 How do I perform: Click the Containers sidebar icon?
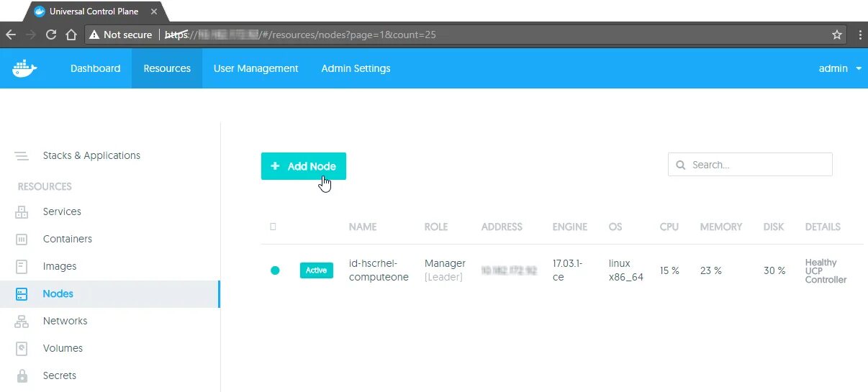(22, 240)
